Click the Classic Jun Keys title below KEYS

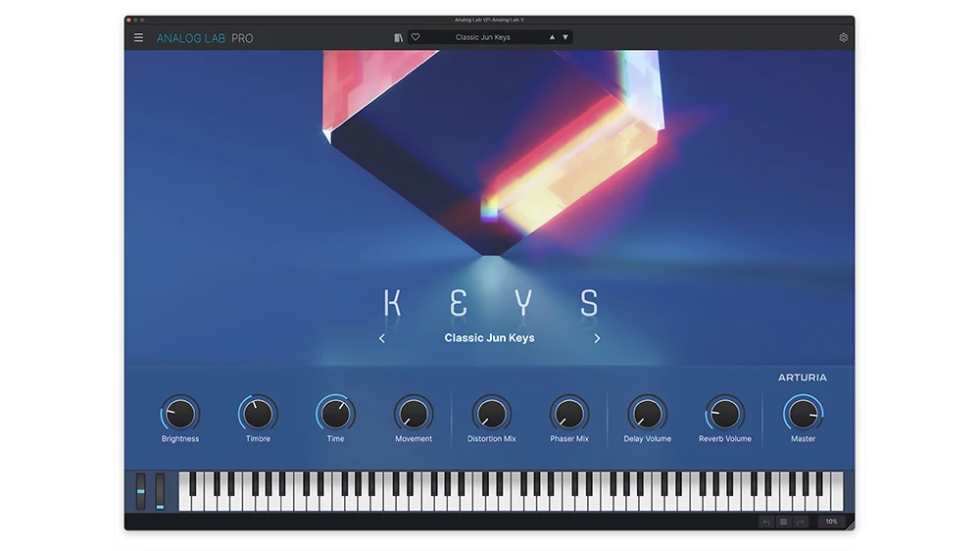click(489, 338)
